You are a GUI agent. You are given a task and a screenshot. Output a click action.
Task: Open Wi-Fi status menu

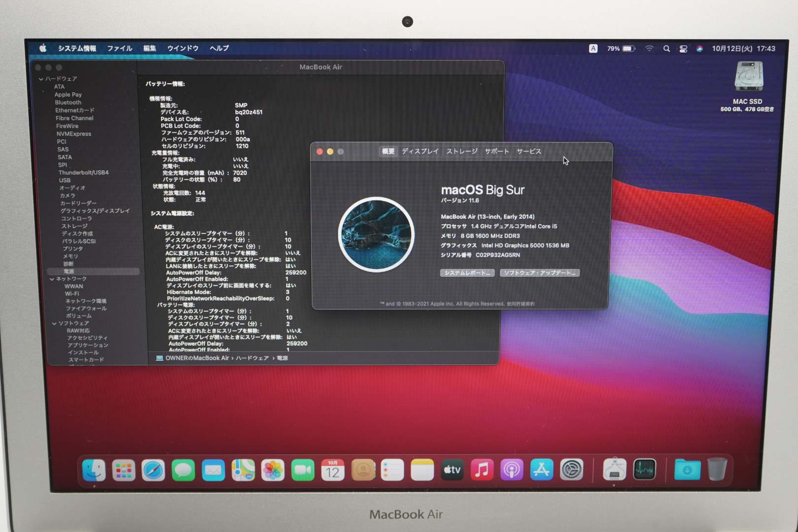tap(649, 49)
